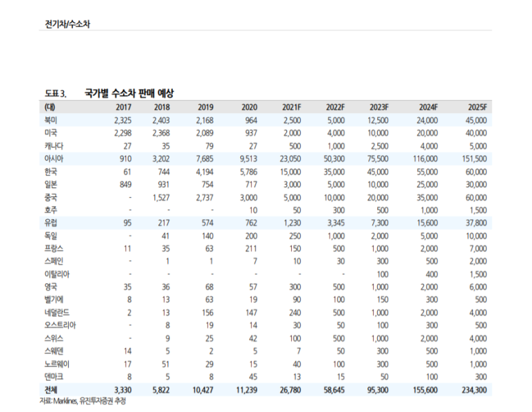This screenshot has height=412, width=532.
Task: Select 유럽 2025F value 37,800
Action: point(476,223)
